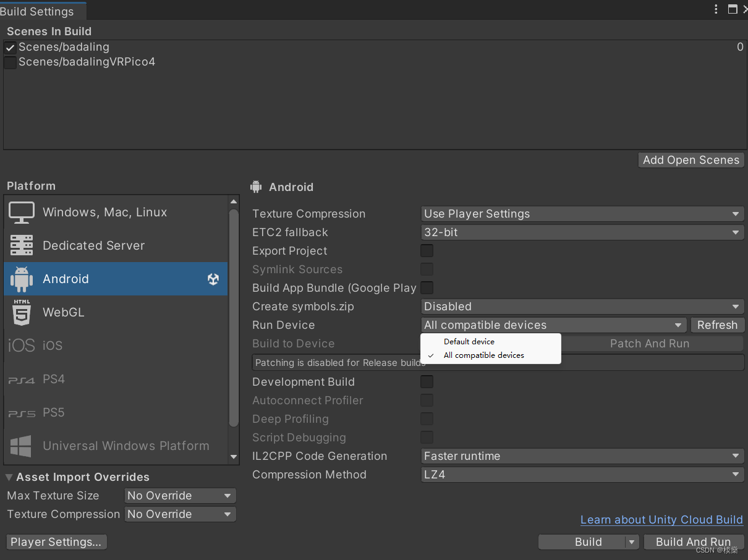
Task: Enable Build App Bundle (Google Play) checkbox
Action: [x=427, y=288]
